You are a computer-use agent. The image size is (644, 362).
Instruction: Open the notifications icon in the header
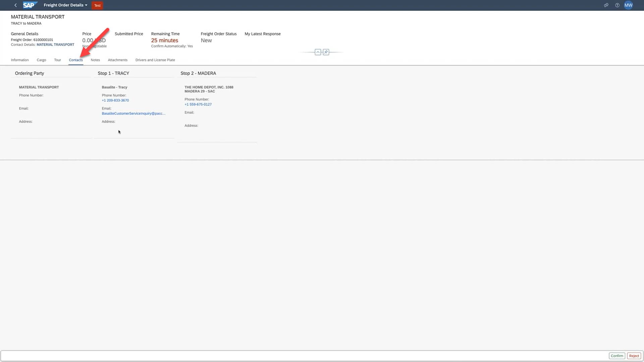click(x=606, y=5)
